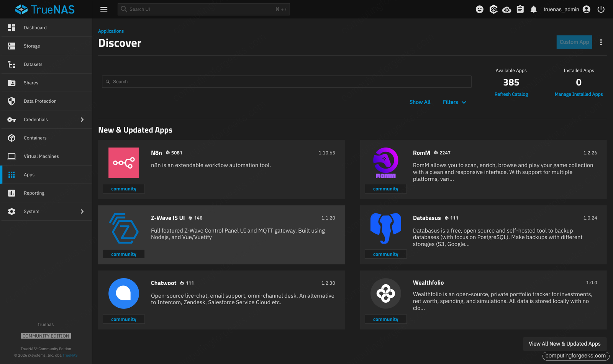Focus the apps Search field

[287, 82]
